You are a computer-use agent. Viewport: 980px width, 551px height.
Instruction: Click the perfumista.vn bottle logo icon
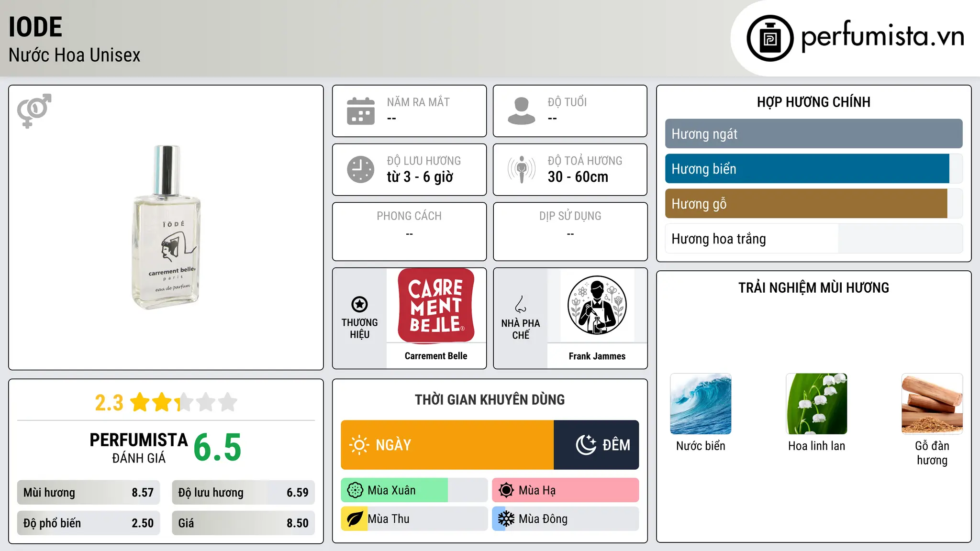[x=770, y=38]
